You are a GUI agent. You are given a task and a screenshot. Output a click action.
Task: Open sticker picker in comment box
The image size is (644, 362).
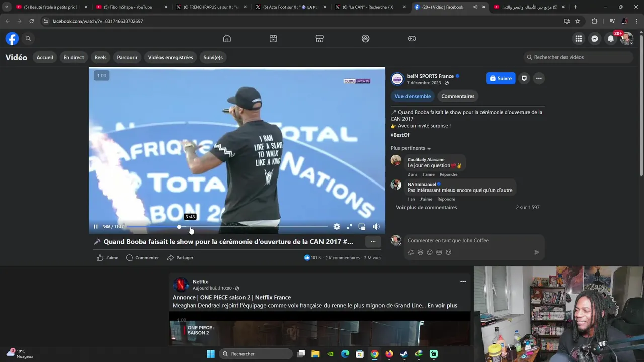click(x=449, y=252)
